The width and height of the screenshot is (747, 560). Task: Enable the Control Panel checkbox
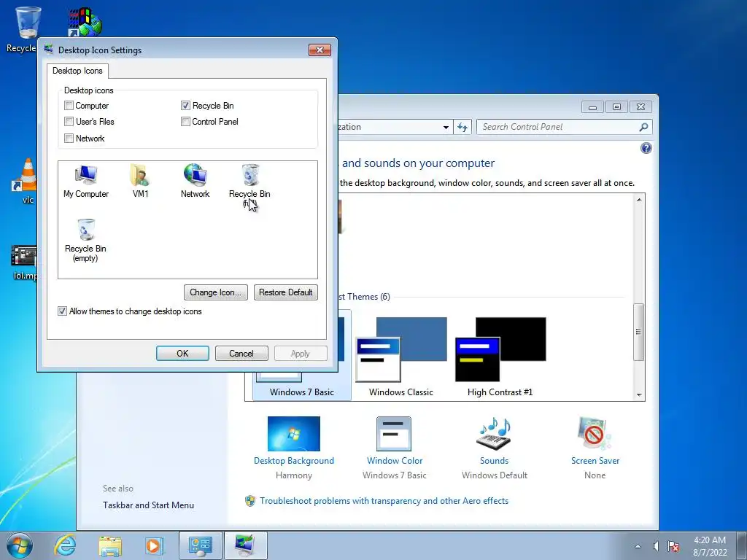point(185,122)
